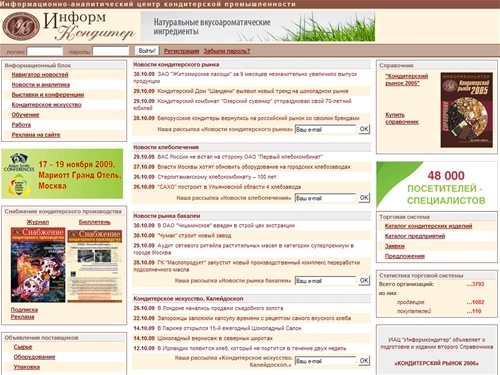The height and width of the screenshot is (375, 500).
Task: Open Реклама link below the journal covers
Action: coord(22,317)
